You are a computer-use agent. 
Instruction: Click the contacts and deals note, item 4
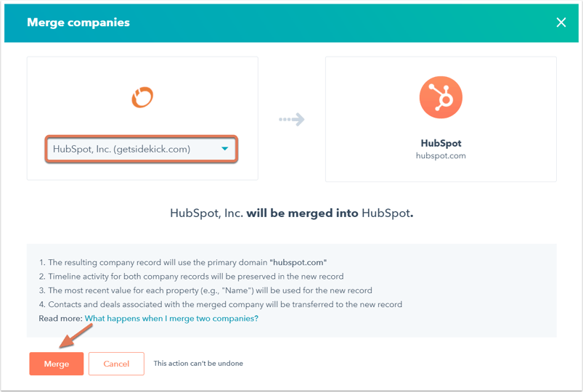click(221, 304)
